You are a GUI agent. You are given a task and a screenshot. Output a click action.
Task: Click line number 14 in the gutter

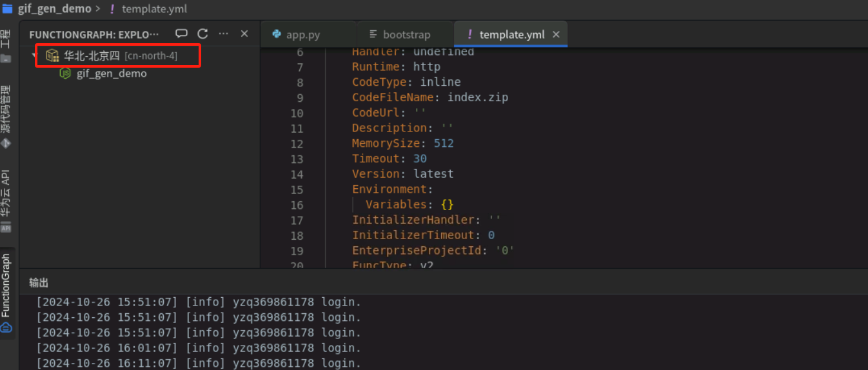[297, 174]
